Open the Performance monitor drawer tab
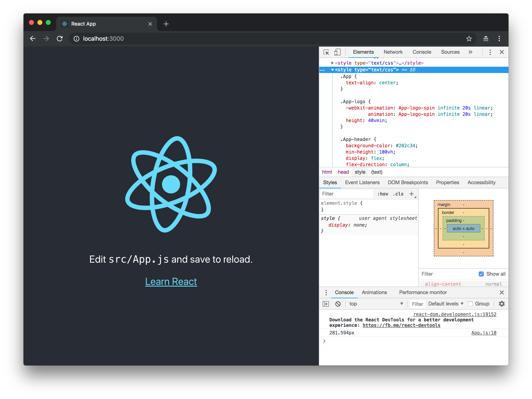 pyautogui.click(x=423, y=292)
